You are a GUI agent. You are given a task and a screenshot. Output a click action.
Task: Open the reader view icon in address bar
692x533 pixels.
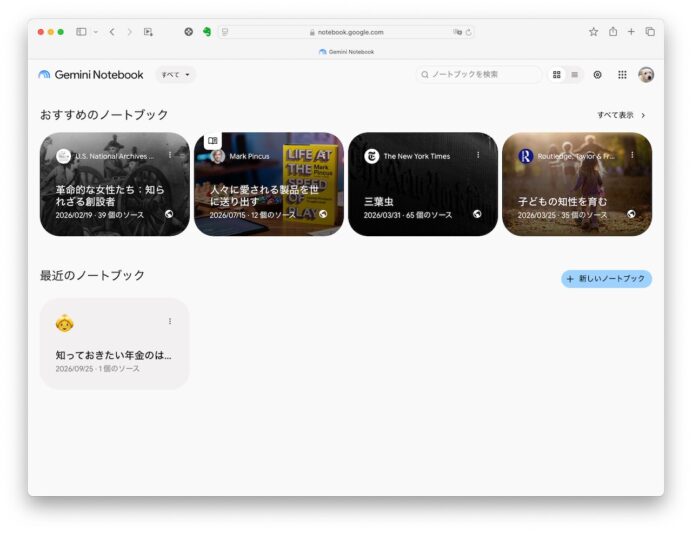tap(225, 32)
